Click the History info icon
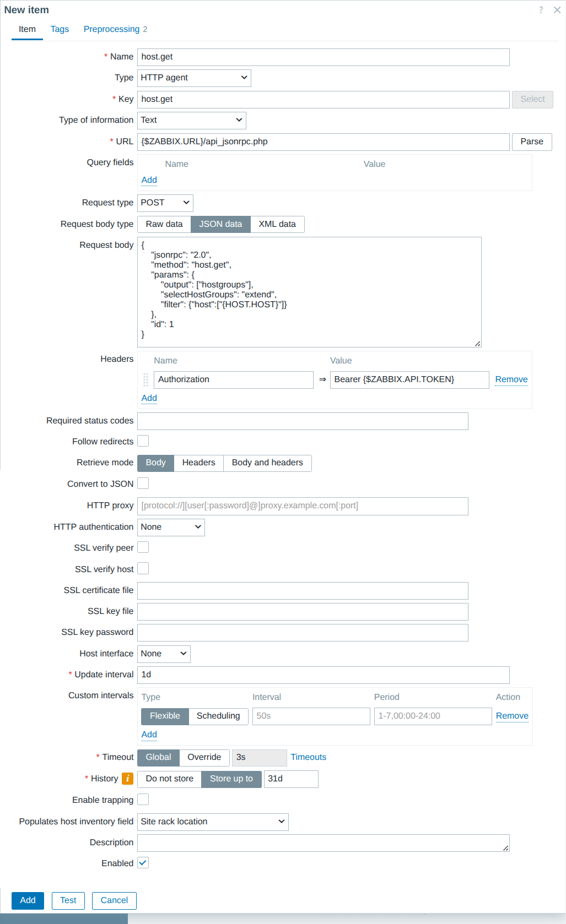The width and height of the screenshot is (566, 924). (x=127, y=779)
